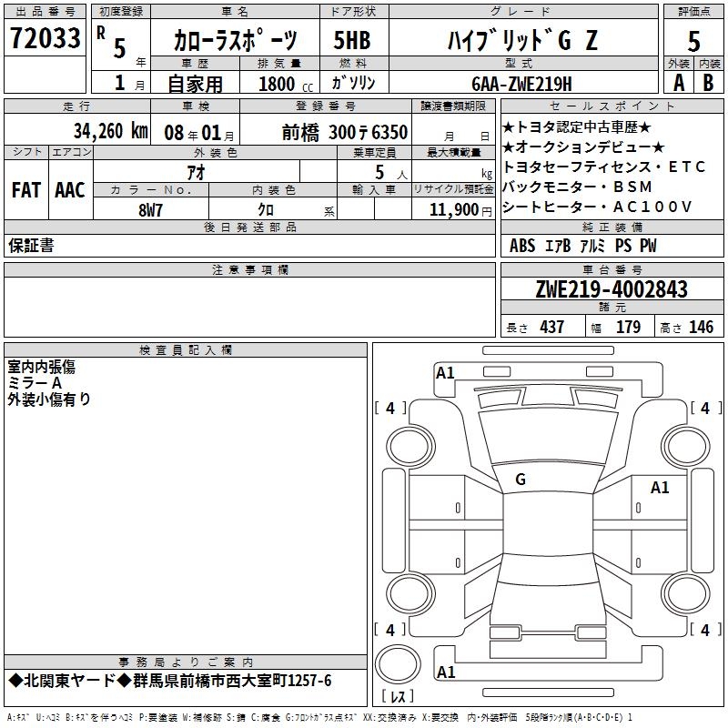This screenshot has width=728, height=728.
Task: Click inspector note ミラーA
Action: pyautogui.click(x=35, y=383)
